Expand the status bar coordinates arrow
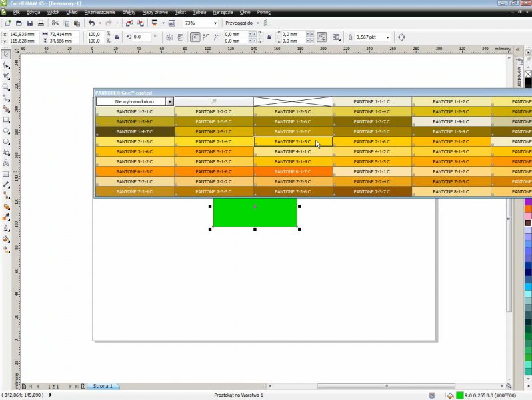The width and height of the screenshot is (532, 400). tap(50, 395)
